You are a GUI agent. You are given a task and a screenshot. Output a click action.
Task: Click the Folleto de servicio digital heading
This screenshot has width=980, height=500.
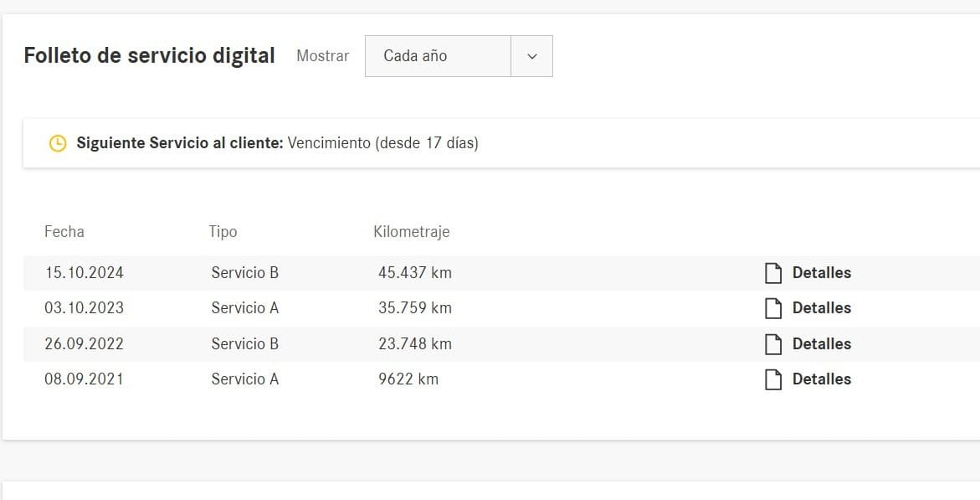point(149,56)
